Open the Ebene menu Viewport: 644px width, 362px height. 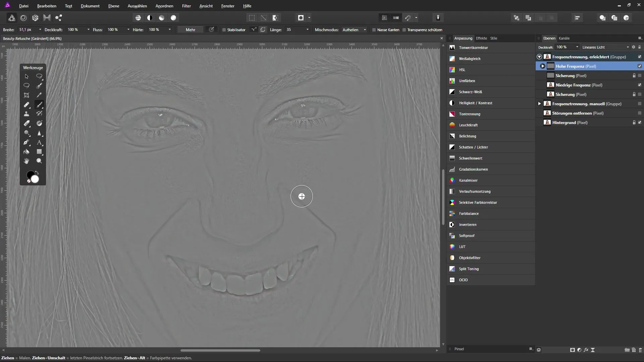[x=114, y=6]
